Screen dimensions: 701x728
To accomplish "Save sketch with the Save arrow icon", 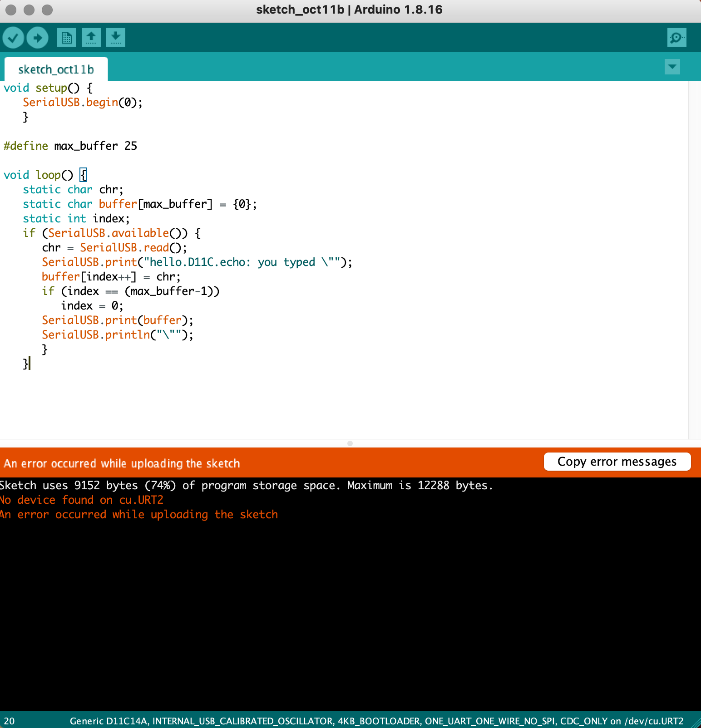I will pos(116,38).
